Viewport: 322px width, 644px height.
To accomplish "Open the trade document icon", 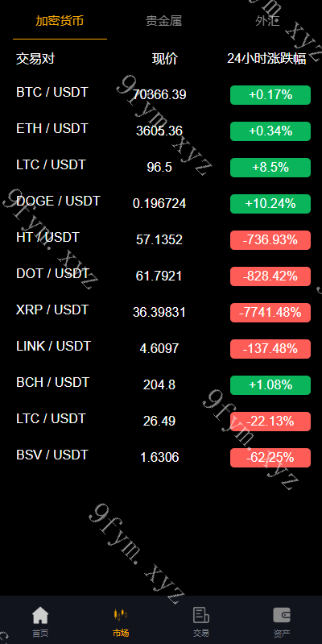I will coord(201,615).
